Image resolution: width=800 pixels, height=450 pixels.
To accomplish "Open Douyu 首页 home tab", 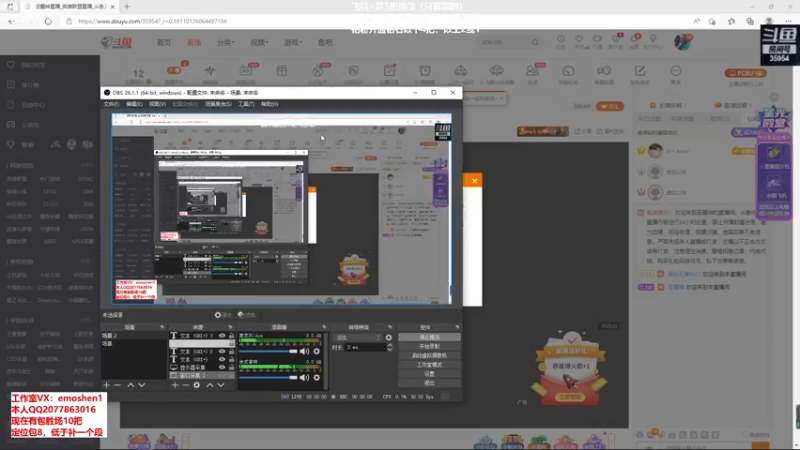I will tap(164, 42).
